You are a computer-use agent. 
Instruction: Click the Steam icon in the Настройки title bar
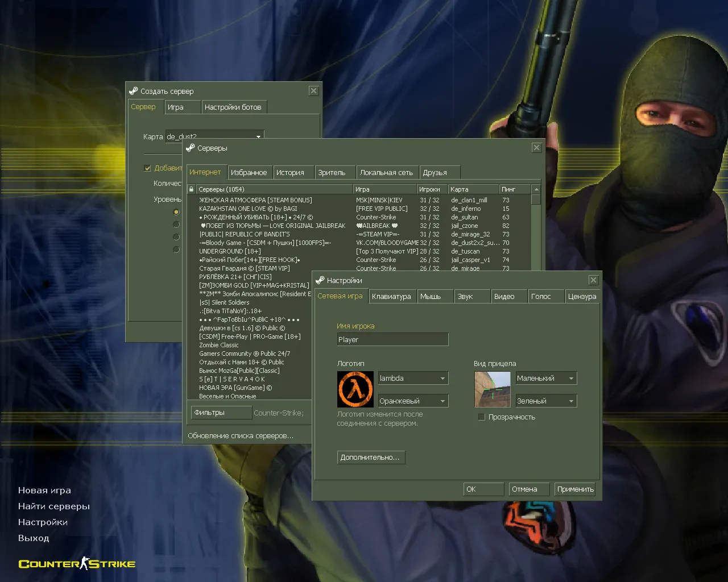(x=320, y=280)
